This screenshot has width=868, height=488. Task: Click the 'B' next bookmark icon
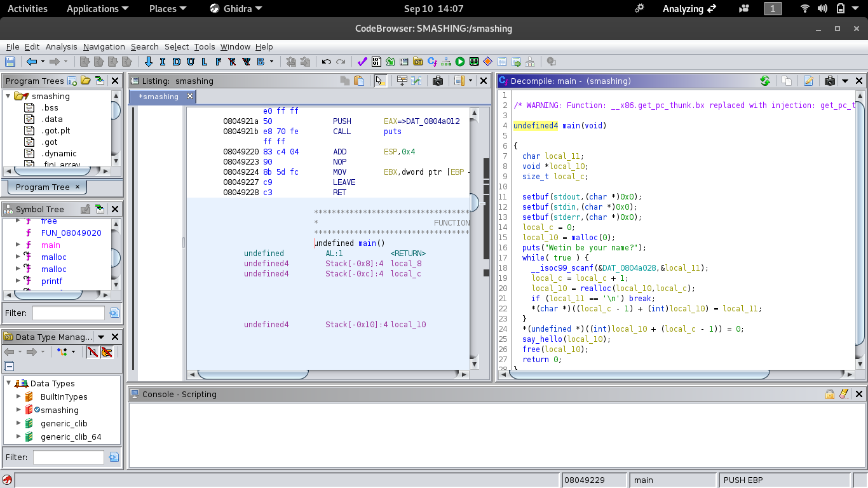[x=261, y=62]
